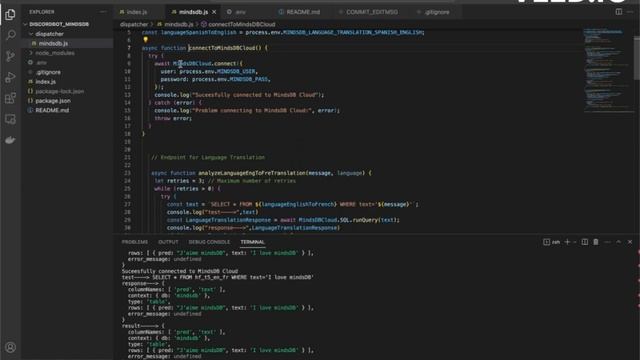Open .gitignore in Explorer tree

(x=48, y=72)
